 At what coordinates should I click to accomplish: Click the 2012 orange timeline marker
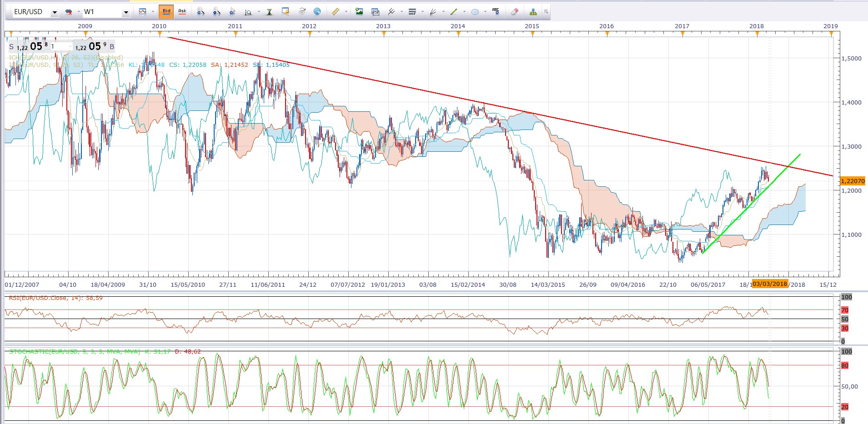click(x=309, y=33)
